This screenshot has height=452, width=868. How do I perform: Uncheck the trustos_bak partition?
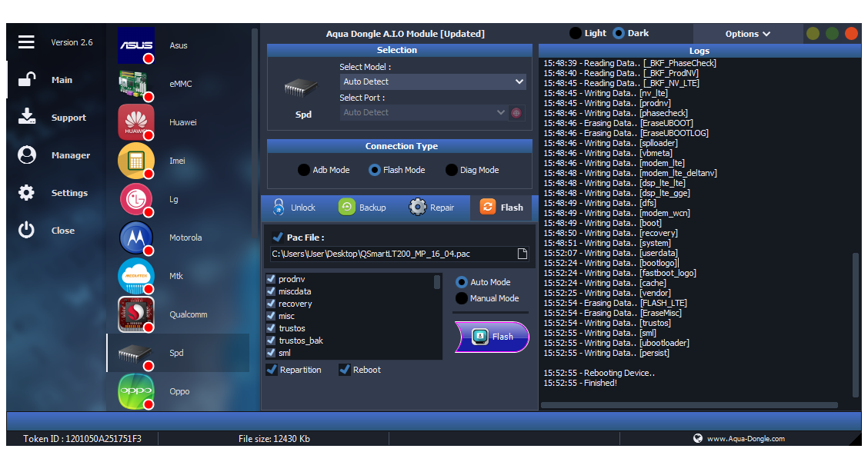[271, 341]
